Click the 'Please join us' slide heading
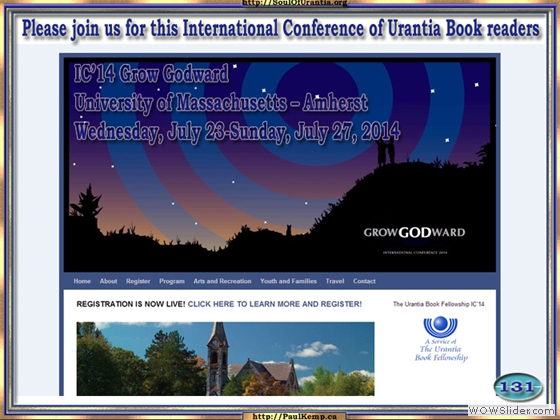 280,29
